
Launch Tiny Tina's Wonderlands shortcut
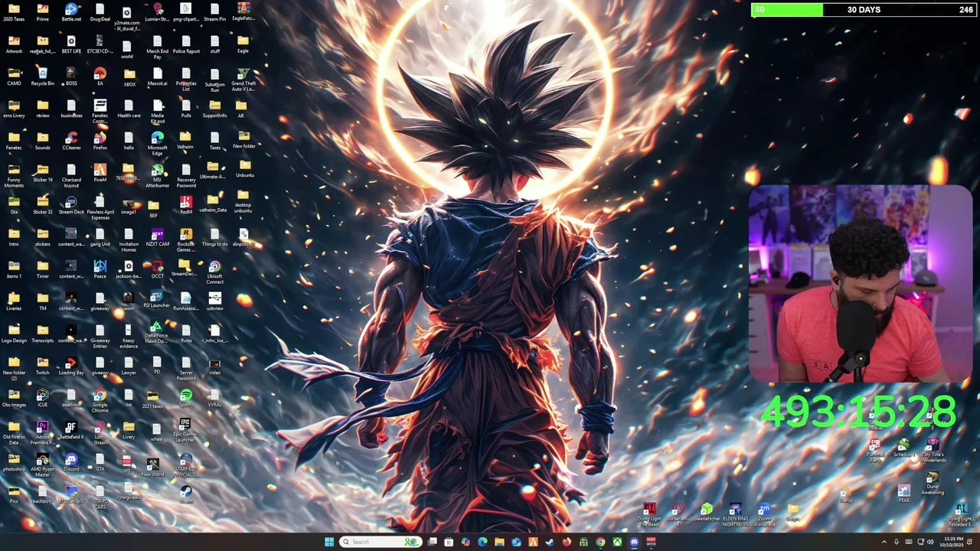point(933,452)
